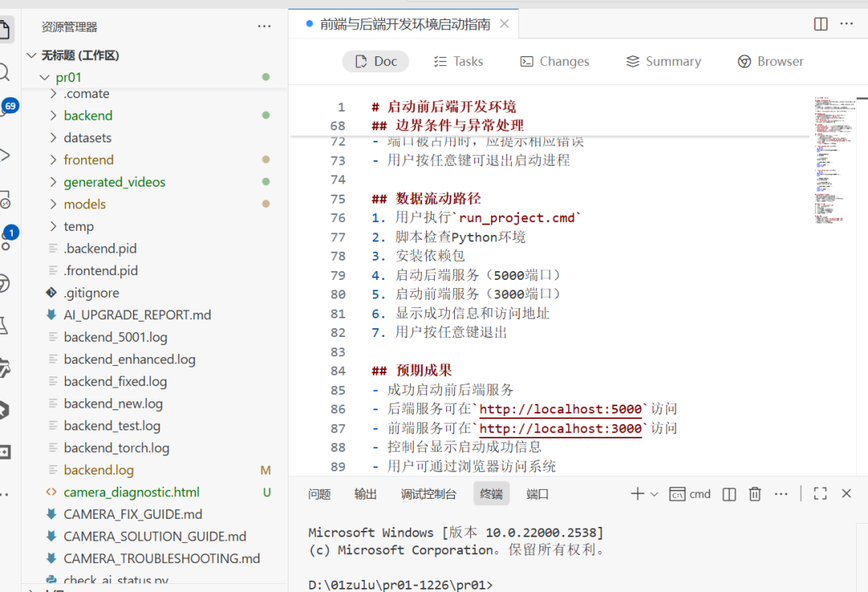Open the 调试控制台 panel tab
The image size is (868, 592).
428,494
